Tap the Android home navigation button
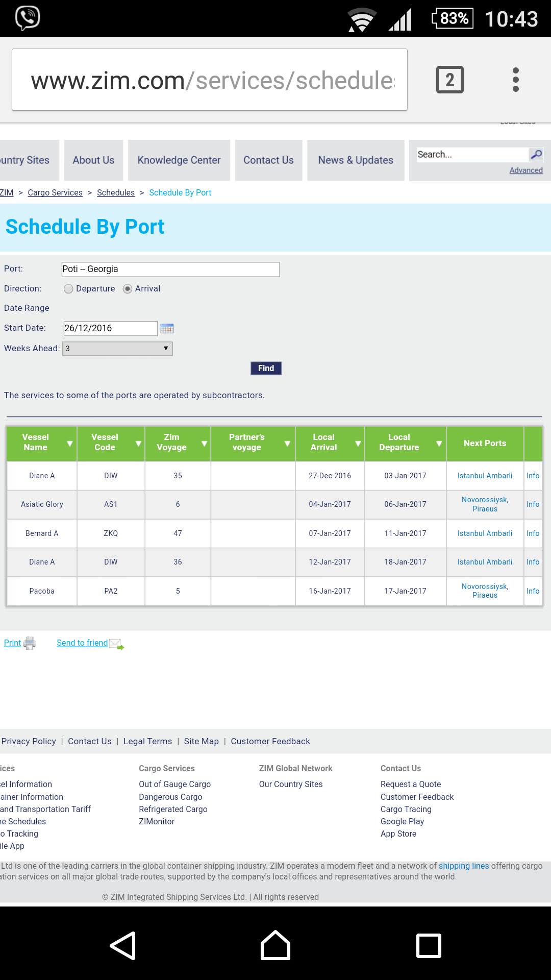Image resolution: width=551 pixels, height=980 pixels. tap(275, 945)
